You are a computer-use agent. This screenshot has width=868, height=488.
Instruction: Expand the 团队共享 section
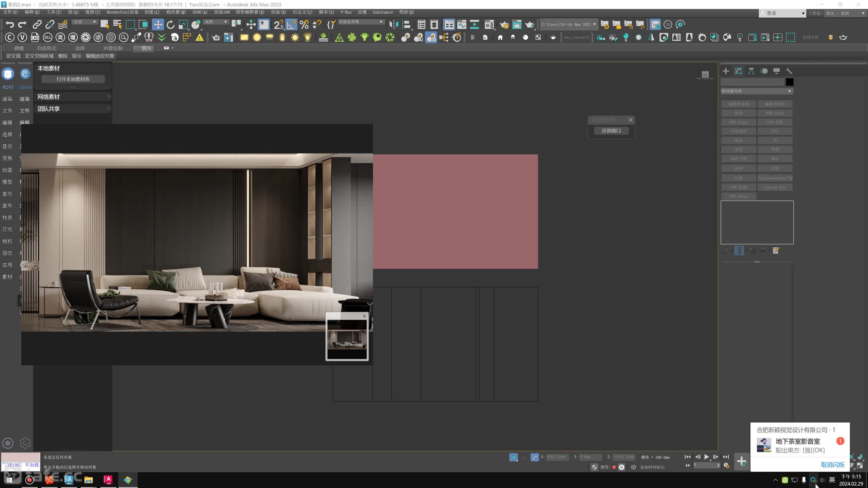[x=73, y=109]
